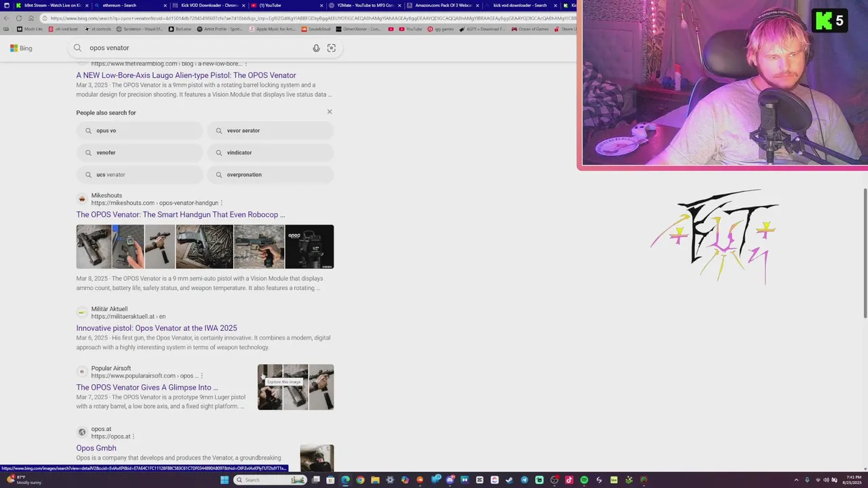Image resolution: width=868 pixels, height=488 pixels.
Task: Close the People also search for panel
Action: point(330,112)
